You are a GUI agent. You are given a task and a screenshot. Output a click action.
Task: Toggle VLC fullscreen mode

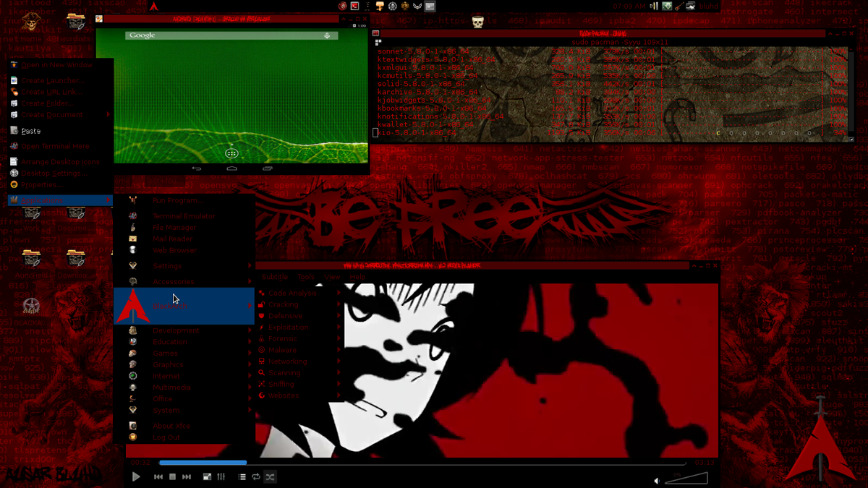tap(207, 477)
